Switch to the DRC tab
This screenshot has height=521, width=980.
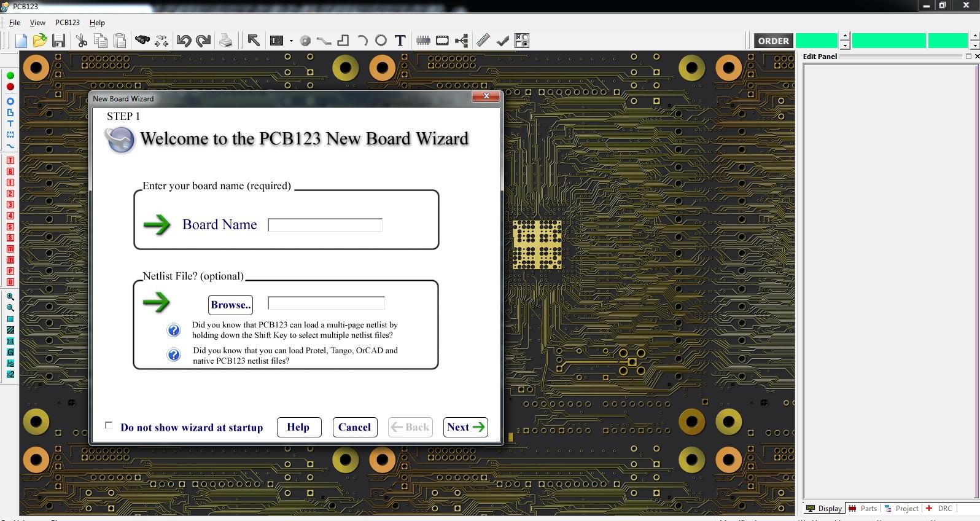[939, 508]
